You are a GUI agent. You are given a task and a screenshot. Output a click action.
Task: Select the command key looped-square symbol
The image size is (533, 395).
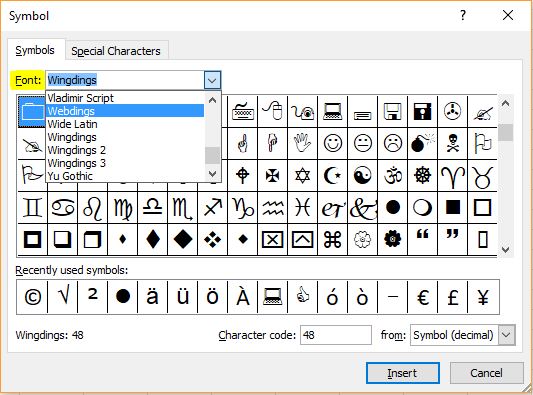(x=332, y=239)
